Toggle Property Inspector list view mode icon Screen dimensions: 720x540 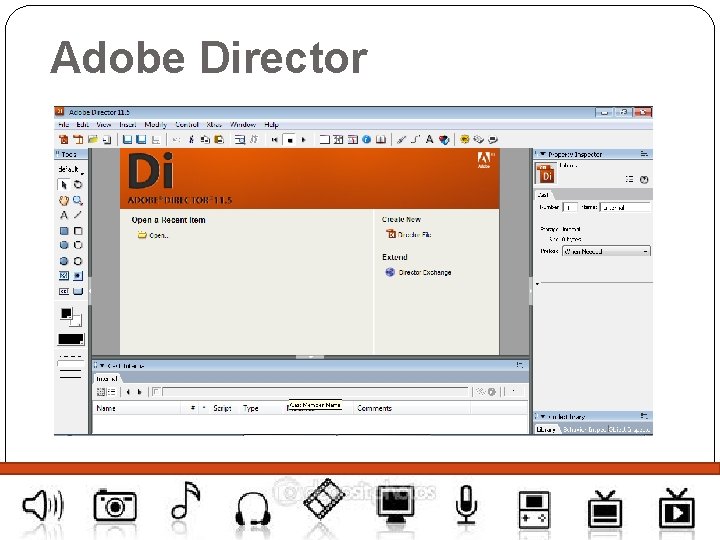[630, 180]
